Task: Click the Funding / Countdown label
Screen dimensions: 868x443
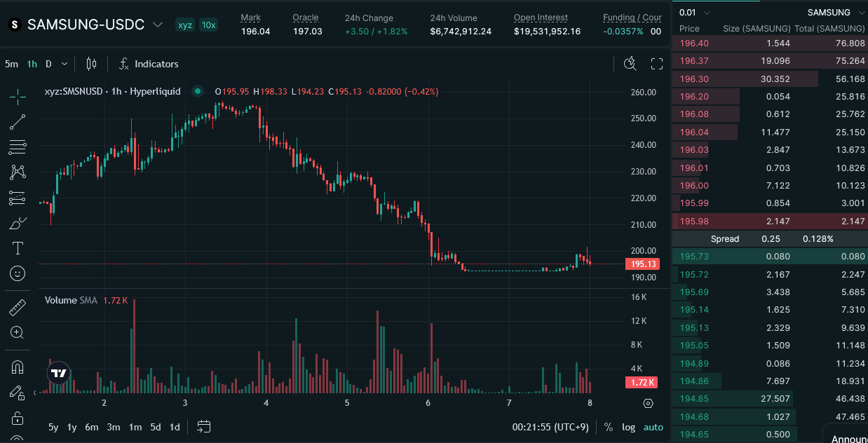Action: click(x=632, y=18)
